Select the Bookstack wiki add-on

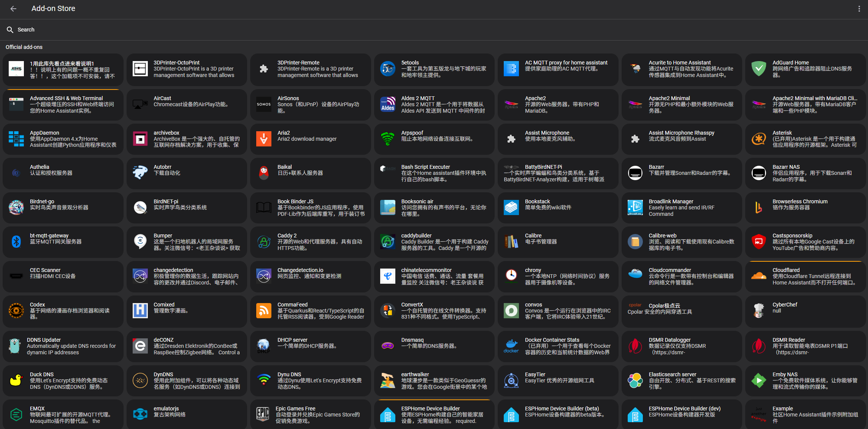[x=558, y=207]
